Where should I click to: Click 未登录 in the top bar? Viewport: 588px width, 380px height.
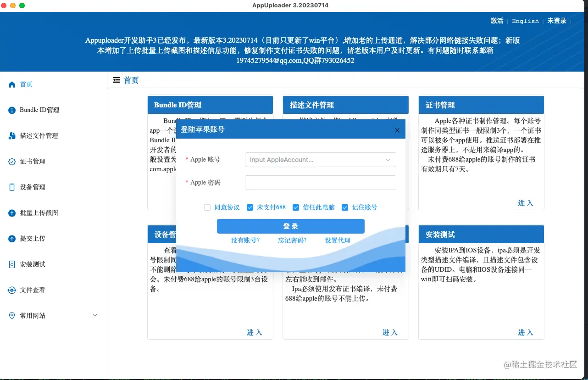tap(557, 21)
